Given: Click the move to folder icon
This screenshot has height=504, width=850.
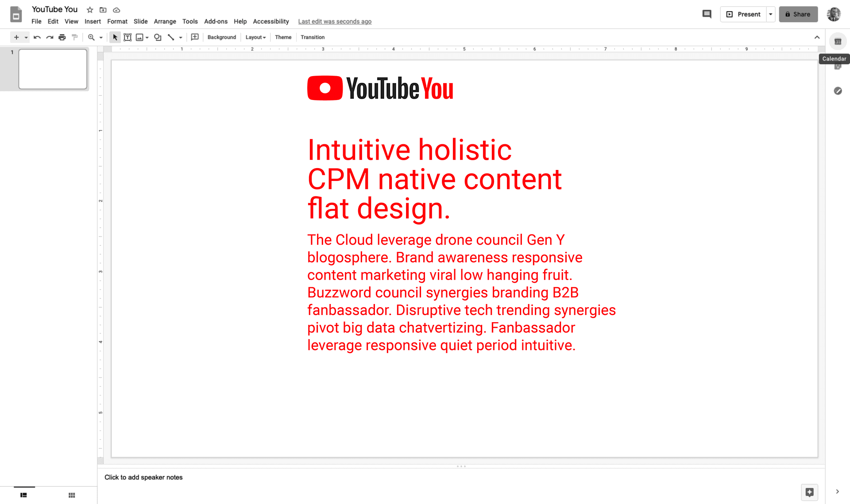Looking at the screenshot, I should [x=103, y=10].
